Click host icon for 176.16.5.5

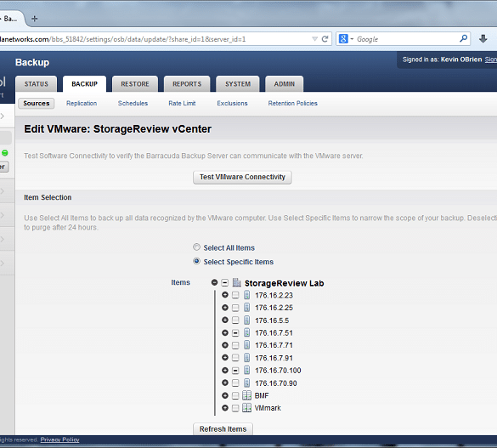pyautogui.click(x=247, y=320)
